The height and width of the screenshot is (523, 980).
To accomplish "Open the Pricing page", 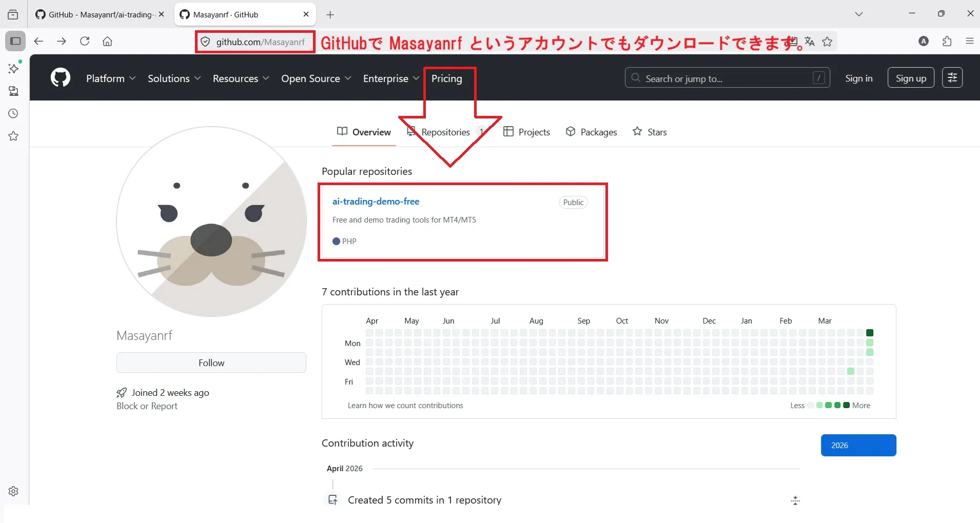I will pos(446,78).
